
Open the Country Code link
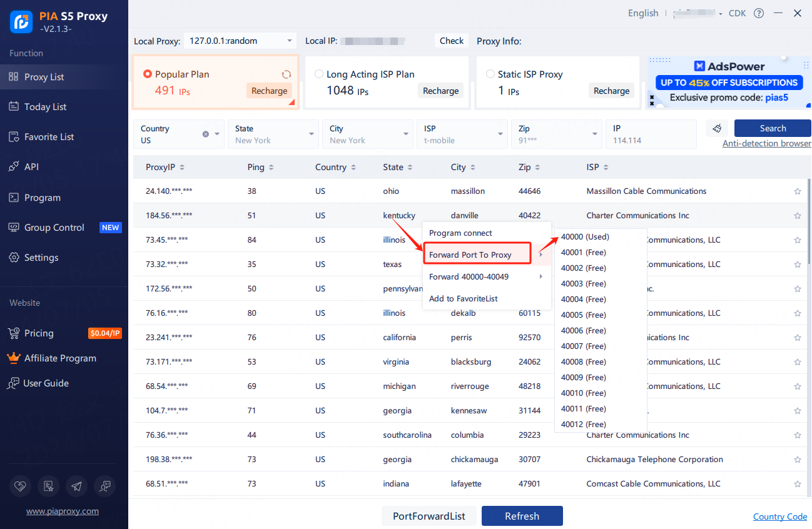coord(780,516)
